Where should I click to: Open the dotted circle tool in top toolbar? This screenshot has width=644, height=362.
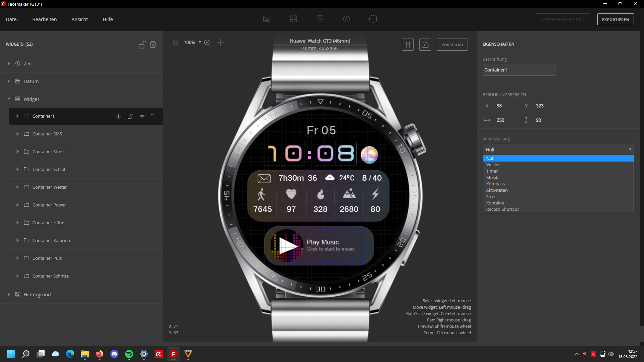373,19
